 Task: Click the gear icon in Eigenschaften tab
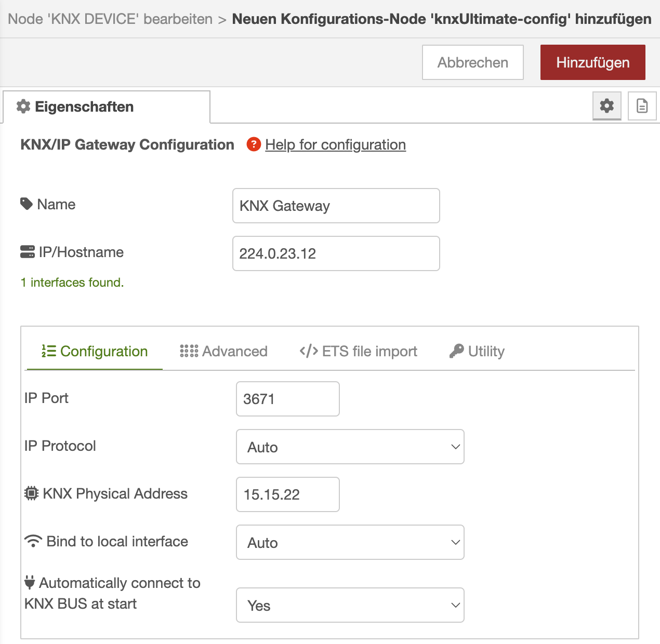(23, 106)
